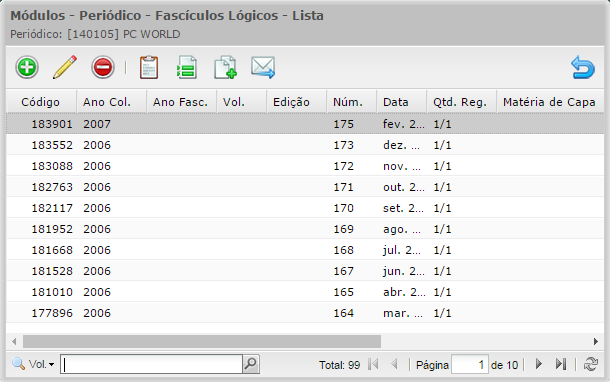Click the 'jul. 2...' date cell
610x382 pixels.
click(402, 250)
